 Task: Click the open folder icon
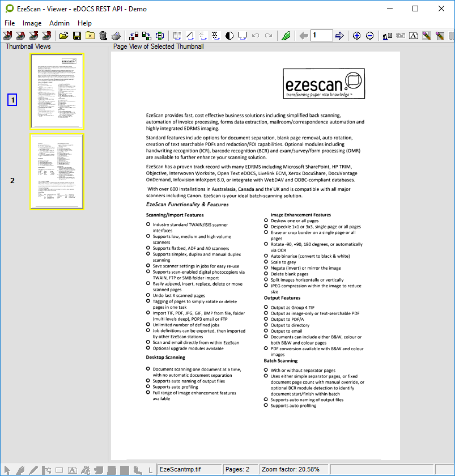coord(63,36)
